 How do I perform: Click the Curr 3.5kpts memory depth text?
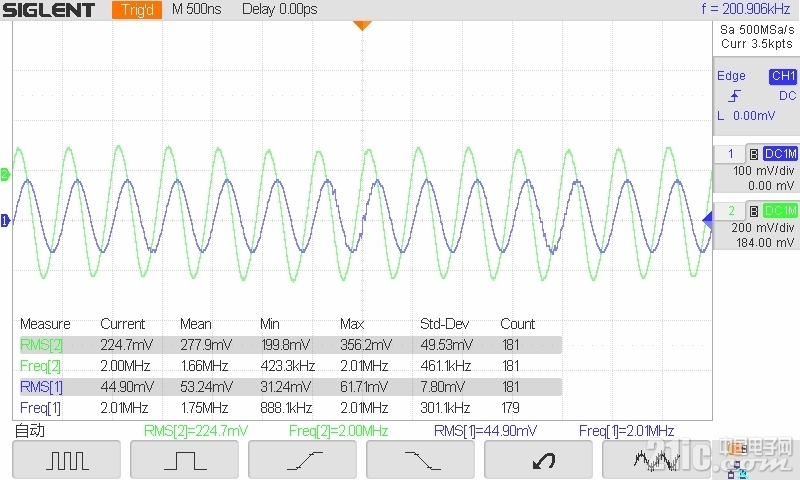pyautogui.click(x=757, y=44)
